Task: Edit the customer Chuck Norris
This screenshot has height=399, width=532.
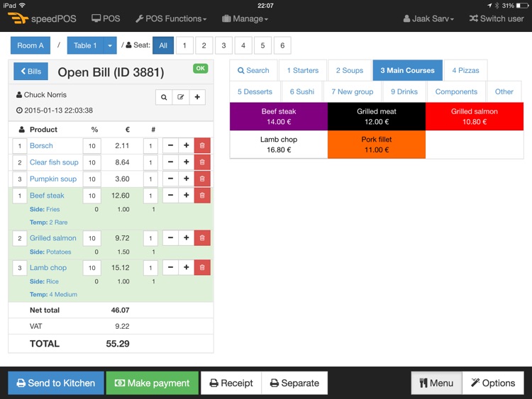Action: (180, 97)
